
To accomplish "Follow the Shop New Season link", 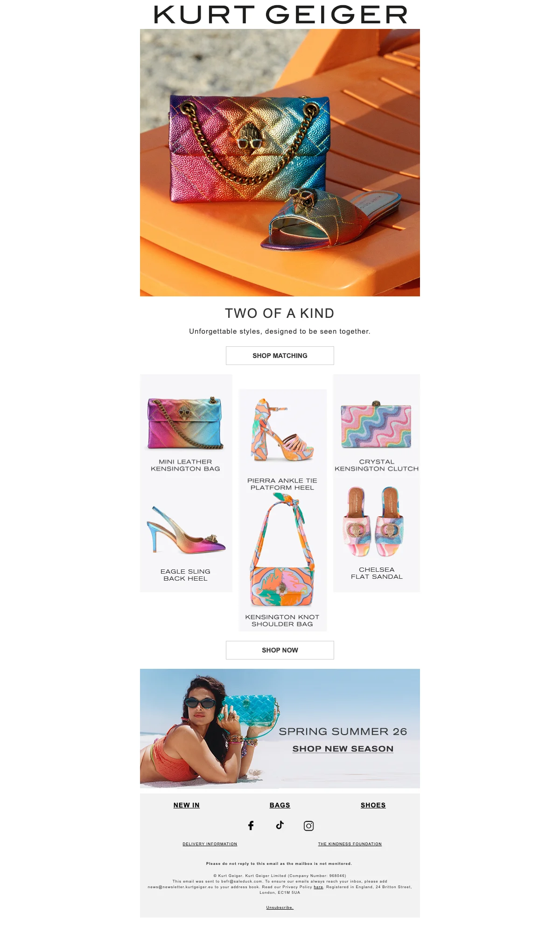I will click(x=343, y=749).
